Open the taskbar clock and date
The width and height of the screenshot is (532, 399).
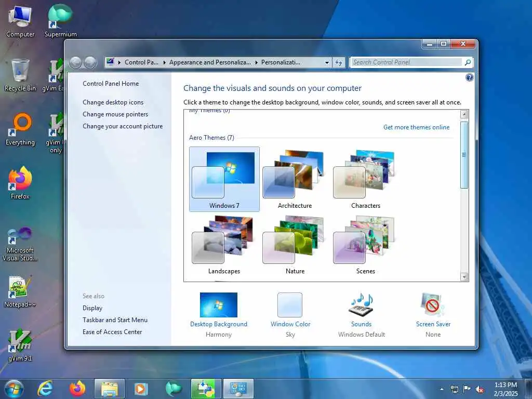pos(506,389)
